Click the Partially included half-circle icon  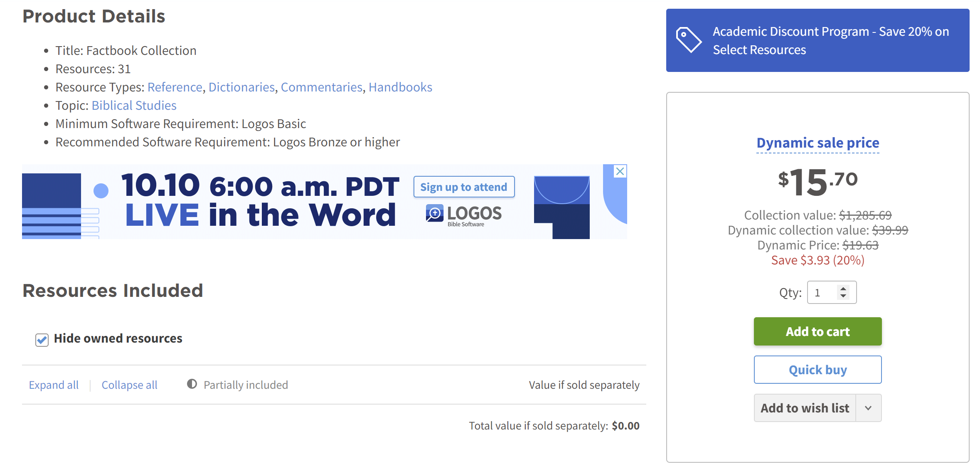192,384
